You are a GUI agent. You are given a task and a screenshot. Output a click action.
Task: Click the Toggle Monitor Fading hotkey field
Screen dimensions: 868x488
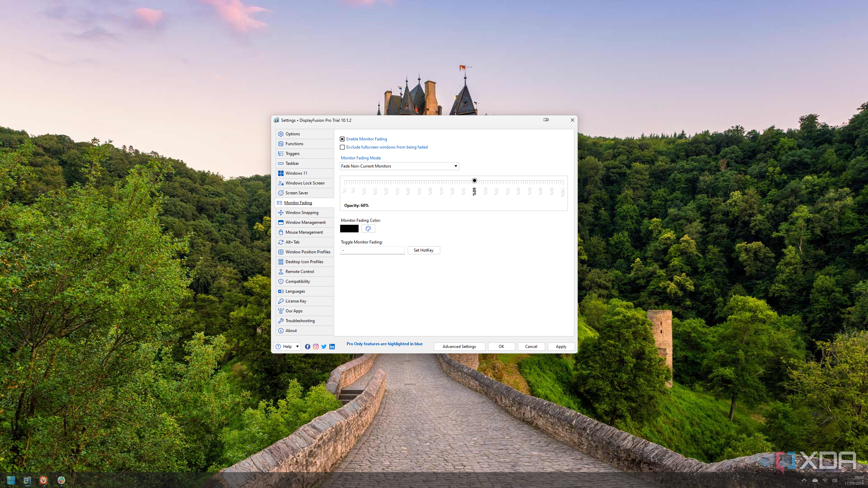pos(372,250)
